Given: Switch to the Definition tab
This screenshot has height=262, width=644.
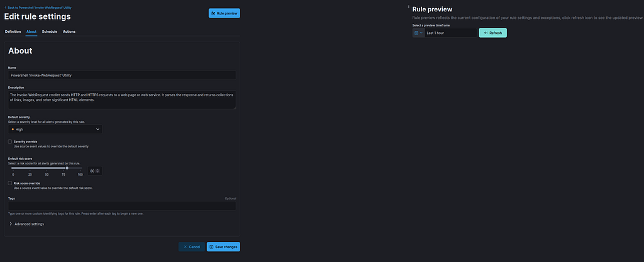Looking at the screenshot, I should tap(13, 31).
